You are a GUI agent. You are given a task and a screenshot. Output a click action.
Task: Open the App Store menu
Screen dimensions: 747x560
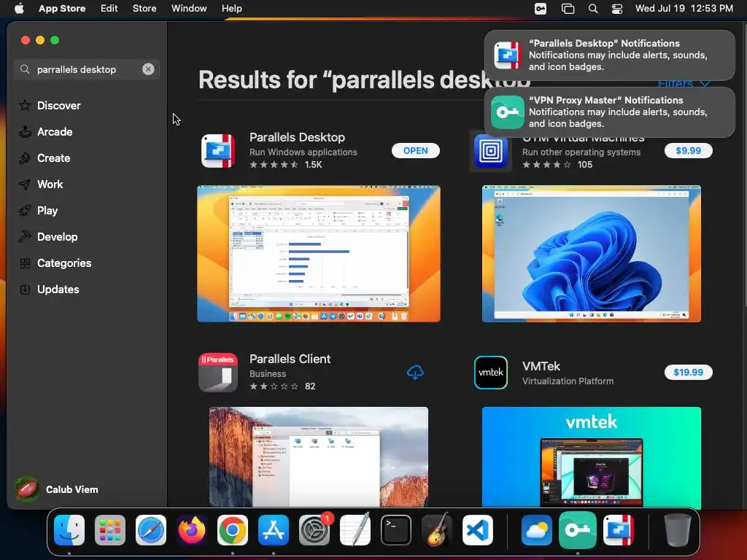[x=62, y=8]
